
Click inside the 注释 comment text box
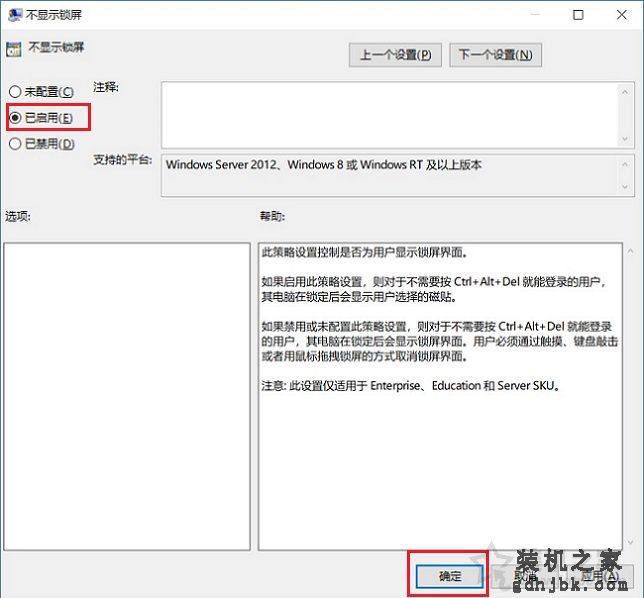(x=390, y=115)
